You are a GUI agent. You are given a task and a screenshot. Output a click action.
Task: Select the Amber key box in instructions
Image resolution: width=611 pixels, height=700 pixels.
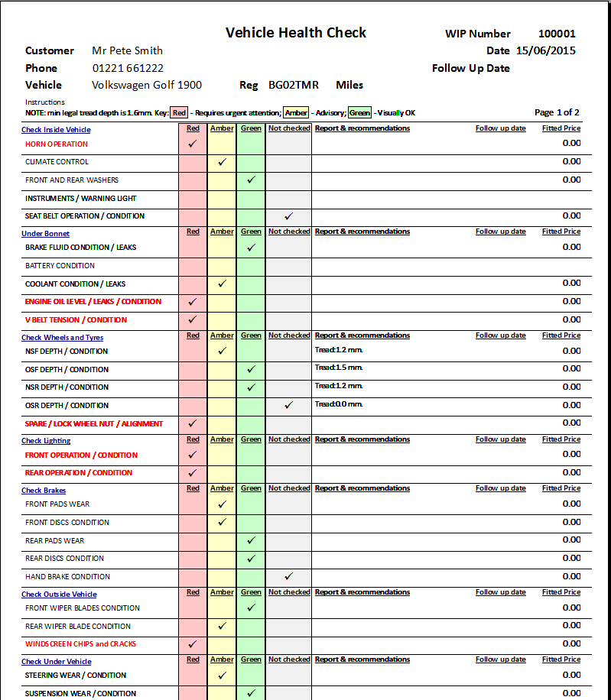(296, 112)
